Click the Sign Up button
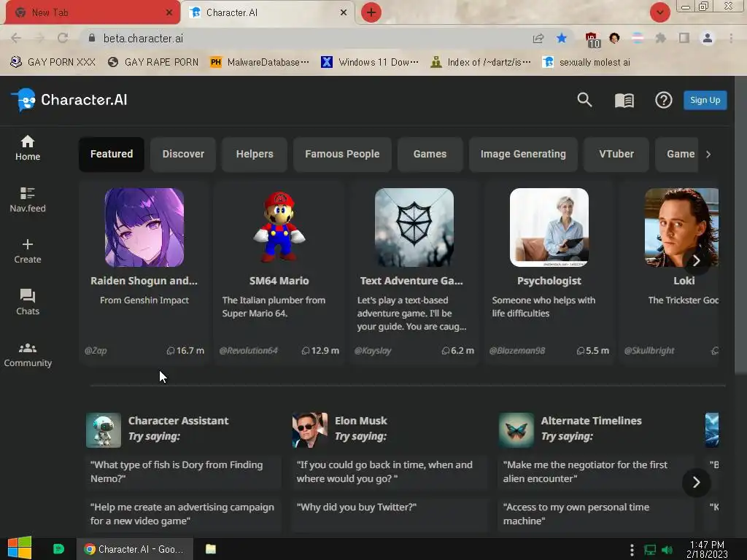Image resolution: width=747 pixels, height=560 pixels. [705, 100]
